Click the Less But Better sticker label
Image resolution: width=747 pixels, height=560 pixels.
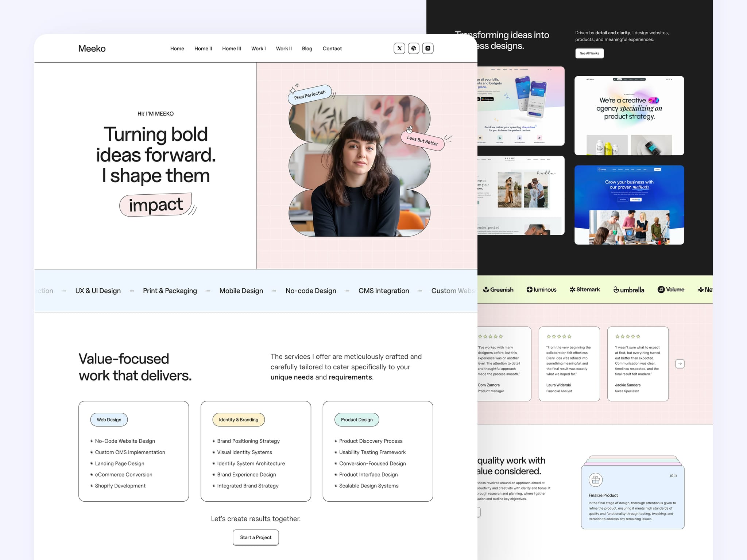click(422, 140)
